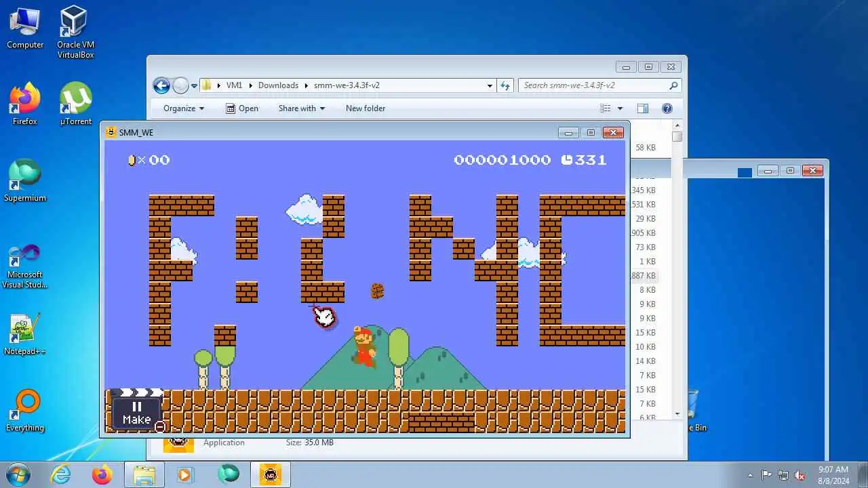The width and height of the screenshot is (868, 488).
Task: Launch Firefox from the desktop
Action: pos(25,104)
